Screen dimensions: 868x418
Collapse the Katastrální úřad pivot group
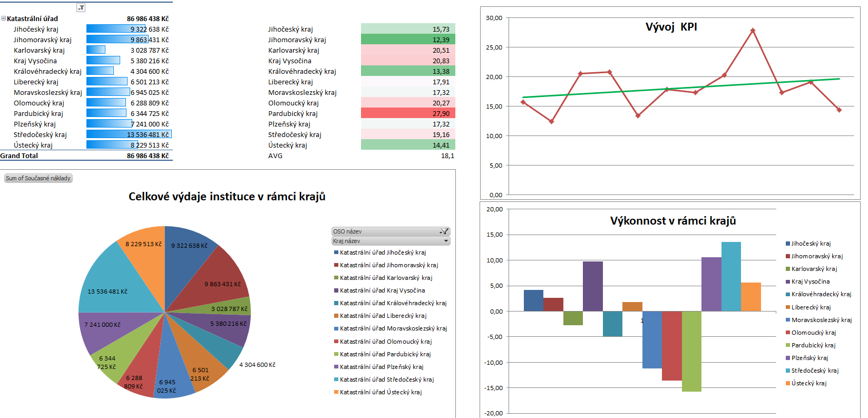tap(3, 18)
